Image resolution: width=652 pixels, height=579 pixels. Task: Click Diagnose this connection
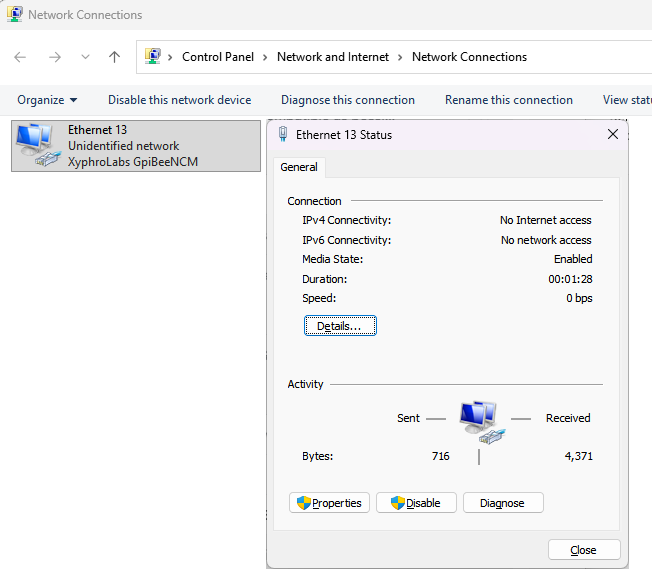[x=348, y=100]
